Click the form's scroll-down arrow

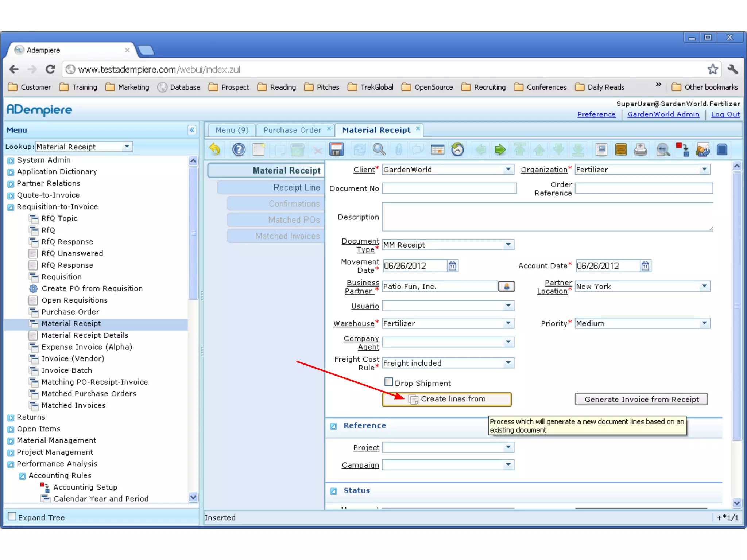click(737, 503)
